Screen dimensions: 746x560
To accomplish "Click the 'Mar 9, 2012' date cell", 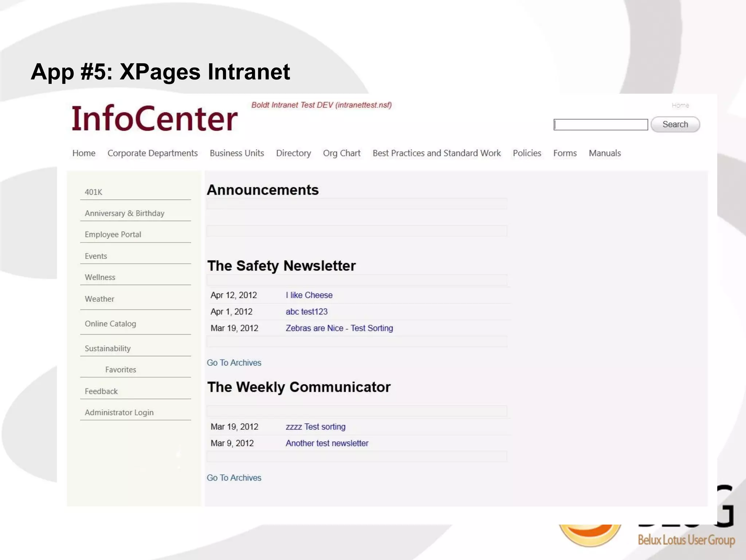I will 232,443.
